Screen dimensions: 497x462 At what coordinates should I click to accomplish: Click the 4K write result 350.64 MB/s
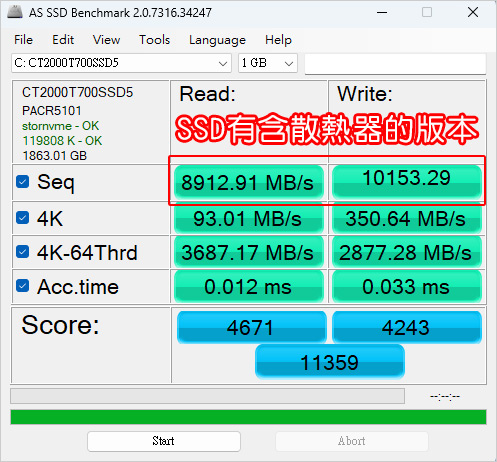pos(407,218)
